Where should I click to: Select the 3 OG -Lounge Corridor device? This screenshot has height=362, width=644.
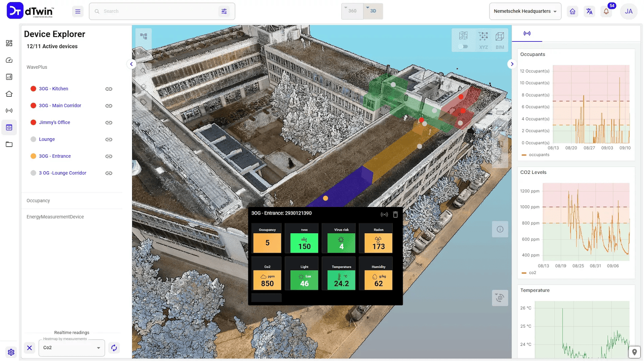pos(63,173)
